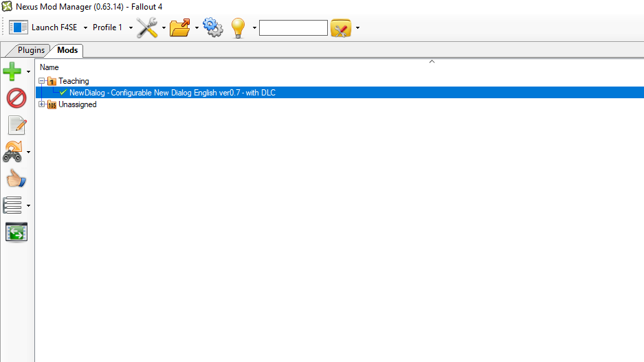Open the Launch F4SE dropdown arrow
Viewport: 644px width, 362px height.
tap(85, 28)
